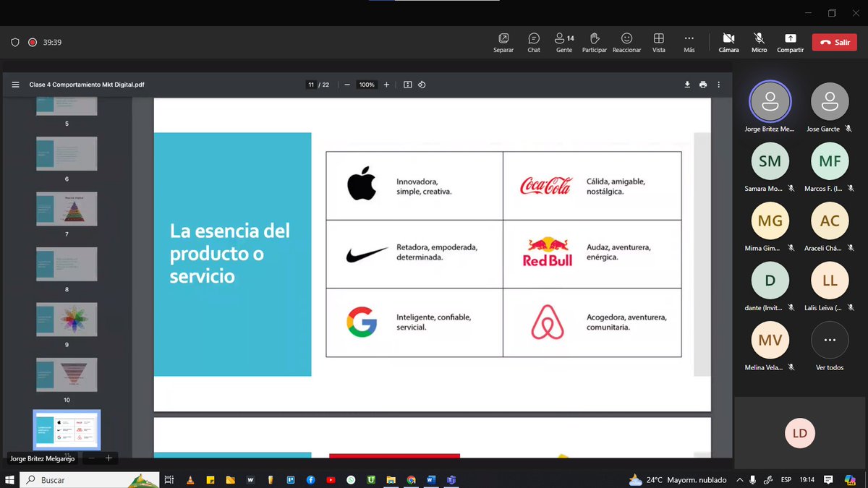Image resolution: width=868 pixels, height=488 pixels.
Task: Select page 9 color wheel thumbnail
Action: pyautogui.click(x=67, y=320)
